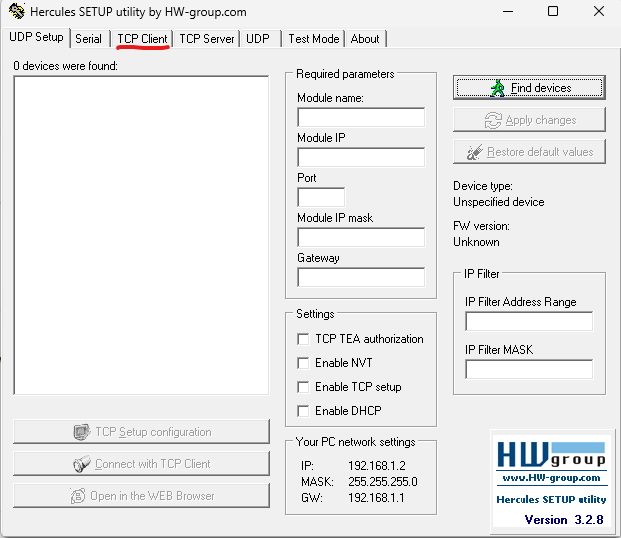Screen dimensions: 621x538
Task: Switch to the Serial tab
Action: 88,39
